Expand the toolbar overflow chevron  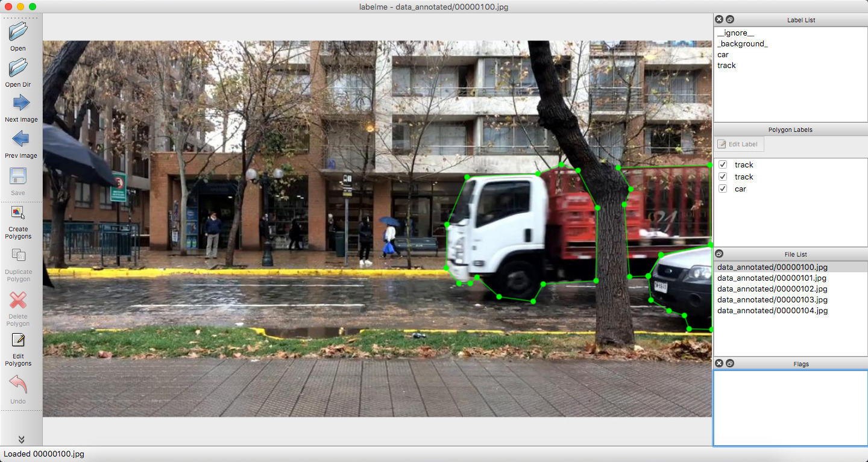pos(21,439)
